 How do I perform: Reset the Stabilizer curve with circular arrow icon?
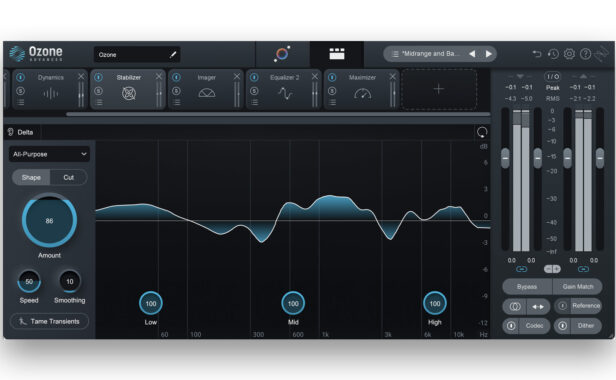[482, 132]
